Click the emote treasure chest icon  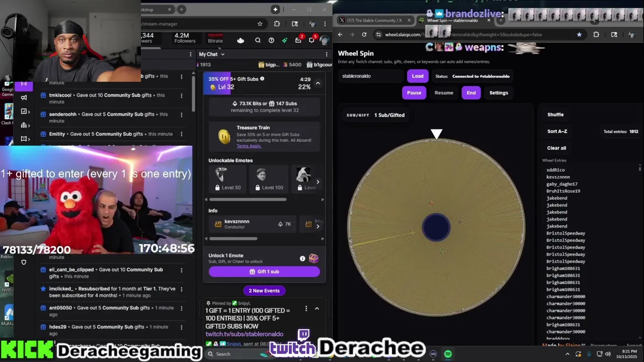coord(313,258)
